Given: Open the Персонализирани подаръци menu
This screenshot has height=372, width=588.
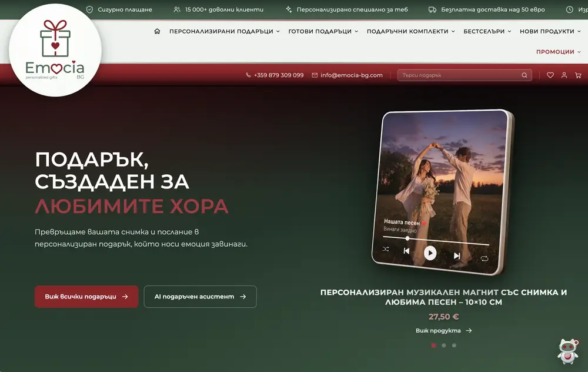Looking at the screenshot, I should point(221,32).
